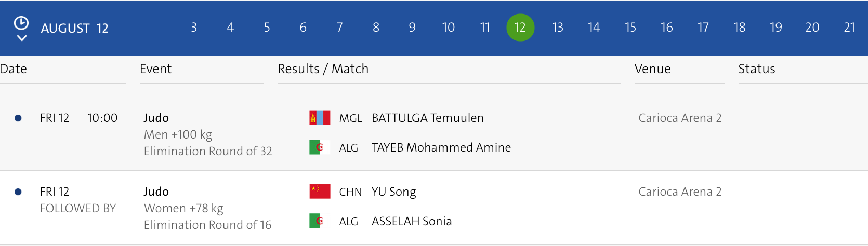The height and width of the screenshot is (246, 868).
Task: Jump to day 21 schedule
Action: (849, 28)
